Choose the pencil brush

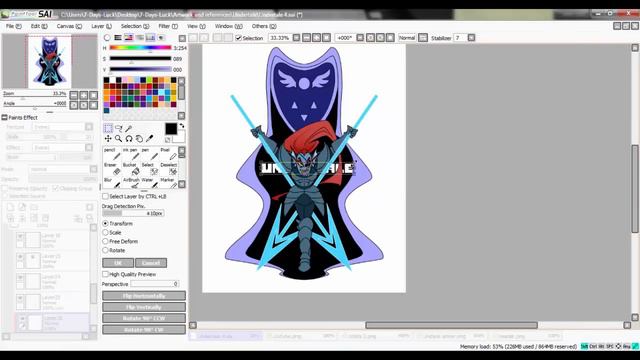pyautogui.click(x=111, y=154)
